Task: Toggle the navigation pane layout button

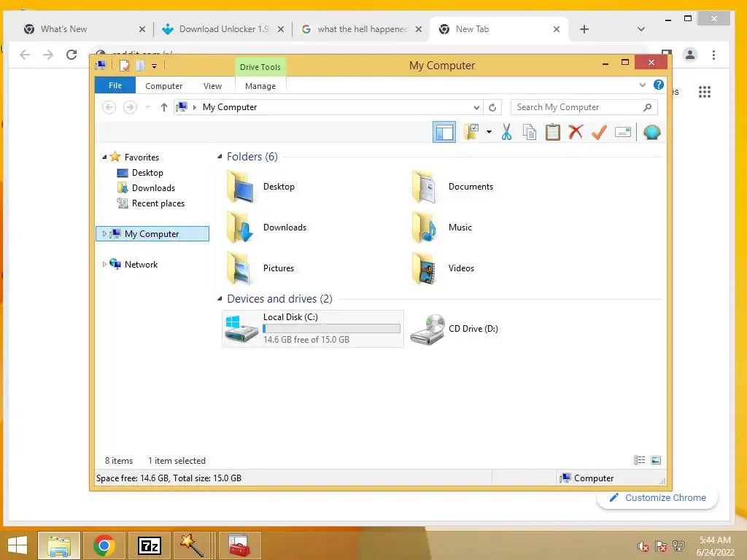Action: pos(444,132)
